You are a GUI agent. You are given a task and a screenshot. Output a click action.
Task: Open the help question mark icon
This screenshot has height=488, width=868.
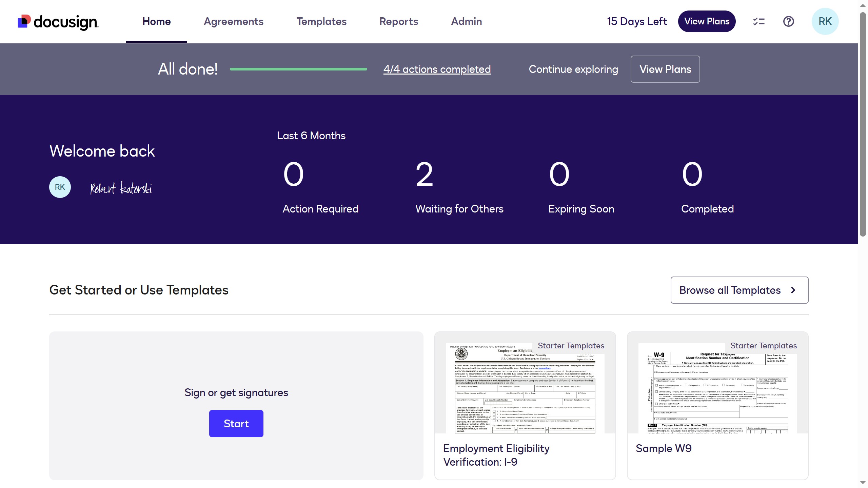pos(788,21)
